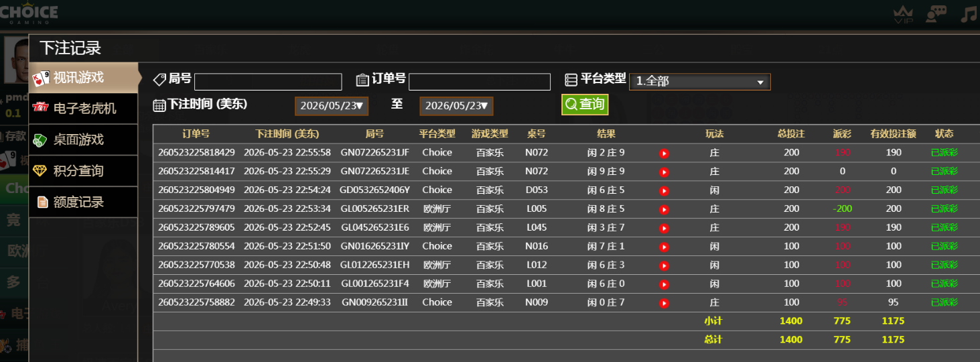Click the 订单号 column header
980x362 pixels.
(x=196, y=134)
